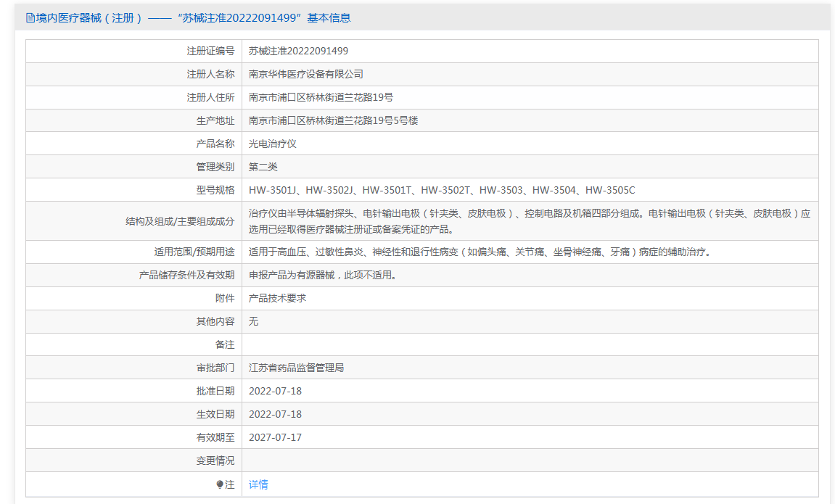The width and height of the screenshot is (835, 504).
Task: Click the 生效日期 label
Action: (215, 414)
